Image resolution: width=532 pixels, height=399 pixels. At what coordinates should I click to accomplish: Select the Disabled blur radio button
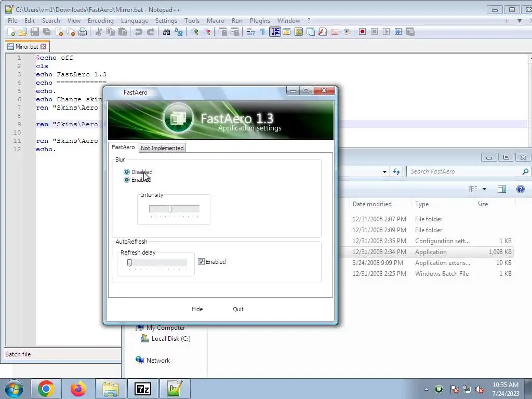tap(127, 172)
